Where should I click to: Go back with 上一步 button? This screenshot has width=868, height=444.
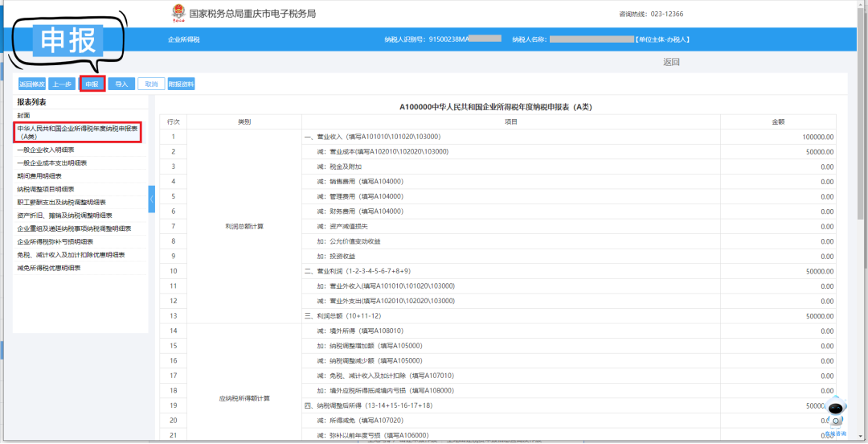(61, 84)
